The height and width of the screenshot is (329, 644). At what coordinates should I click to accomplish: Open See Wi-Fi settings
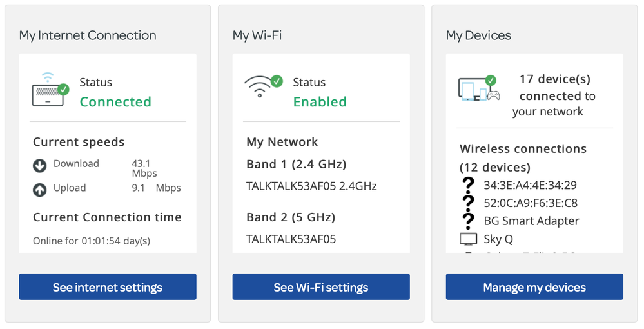coord(321,287)
